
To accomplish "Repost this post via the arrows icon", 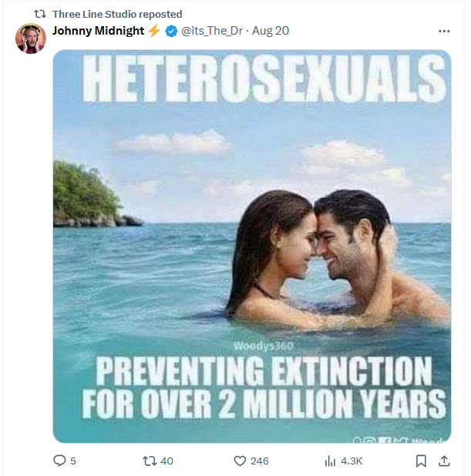I will tap(150, 461).
